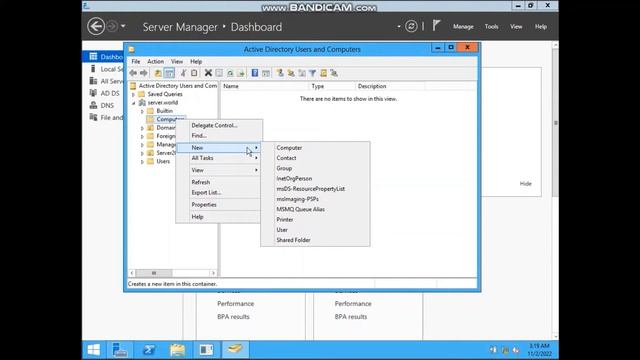Image resolution: width=640 pixels, height=360 pixels.
Task: Select User in New submenu
Action: pos(315,230)
